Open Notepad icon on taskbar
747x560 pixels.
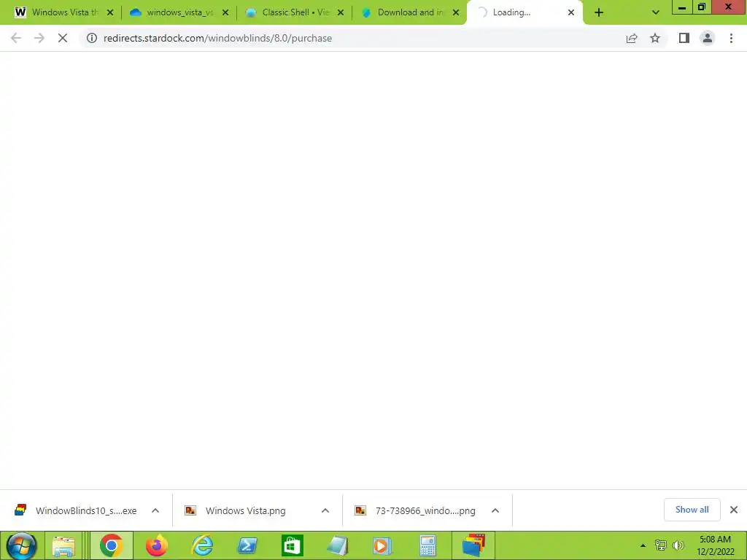point(337,545)
